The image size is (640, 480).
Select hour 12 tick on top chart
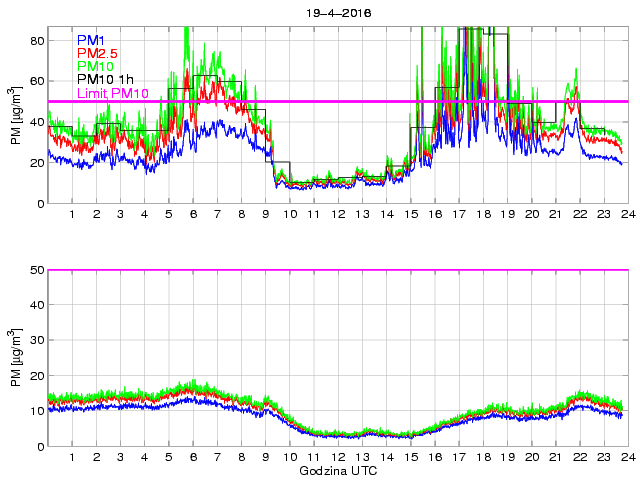click(337, 215)
